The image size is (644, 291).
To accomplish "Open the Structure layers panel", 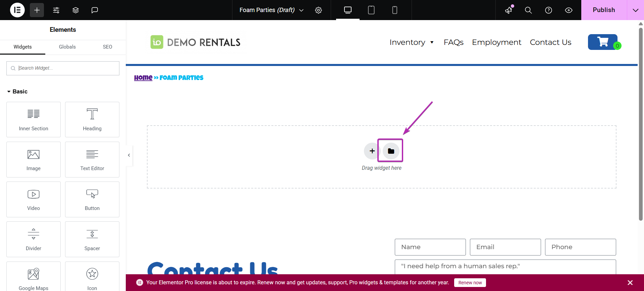I will tap(75, 10).
